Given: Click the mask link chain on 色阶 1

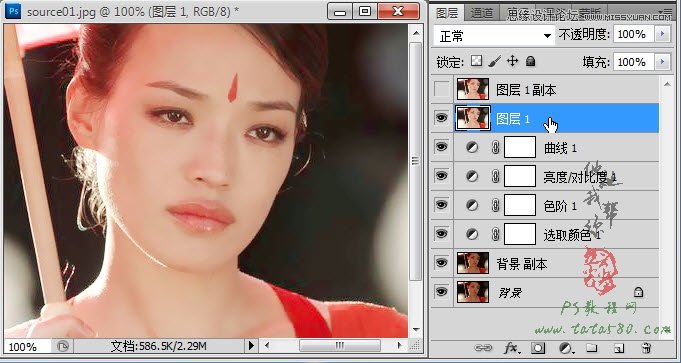Looking at the screenshot, I should (x=495, y=205).
